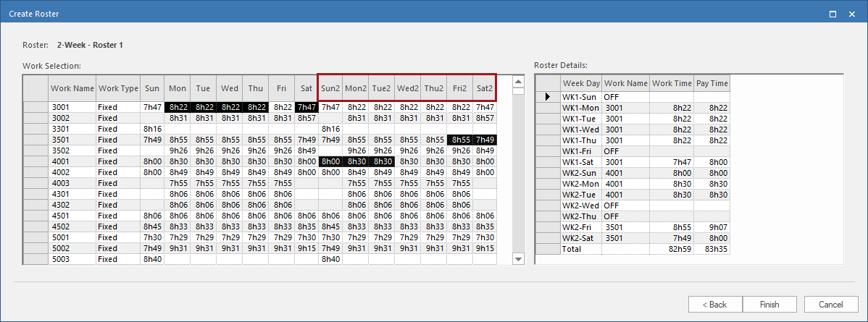868x322 pixels.
Task: Click Work Name header in Work Selection grid
Action: coord(72,88)
